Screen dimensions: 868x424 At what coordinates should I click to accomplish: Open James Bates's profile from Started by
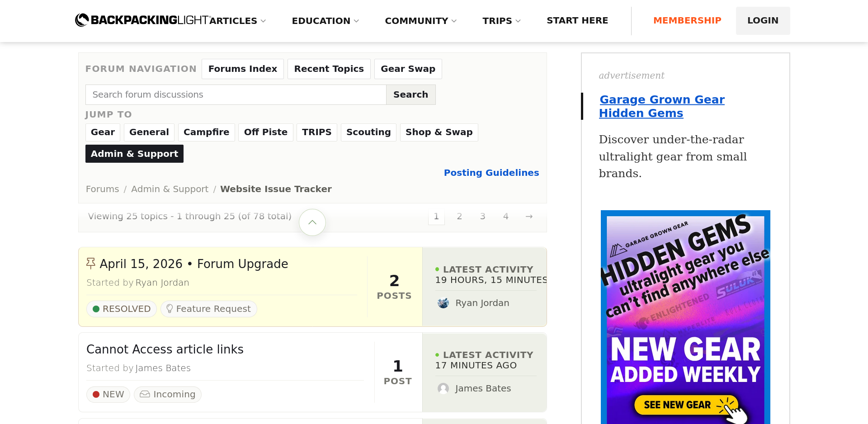pos(163,368)
